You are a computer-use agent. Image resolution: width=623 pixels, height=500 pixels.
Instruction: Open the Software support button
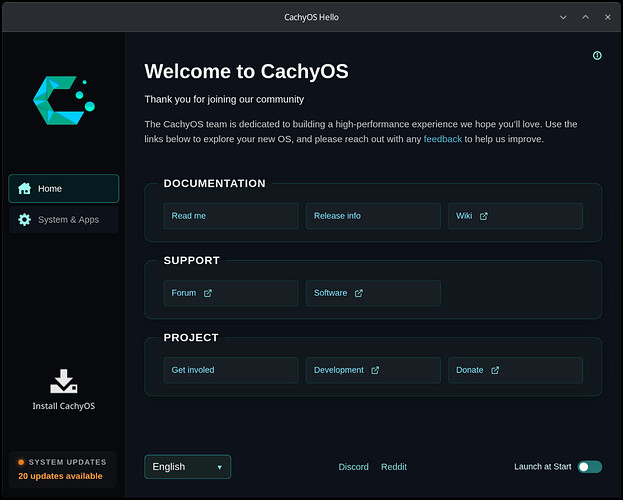click(x=373, y=293)
